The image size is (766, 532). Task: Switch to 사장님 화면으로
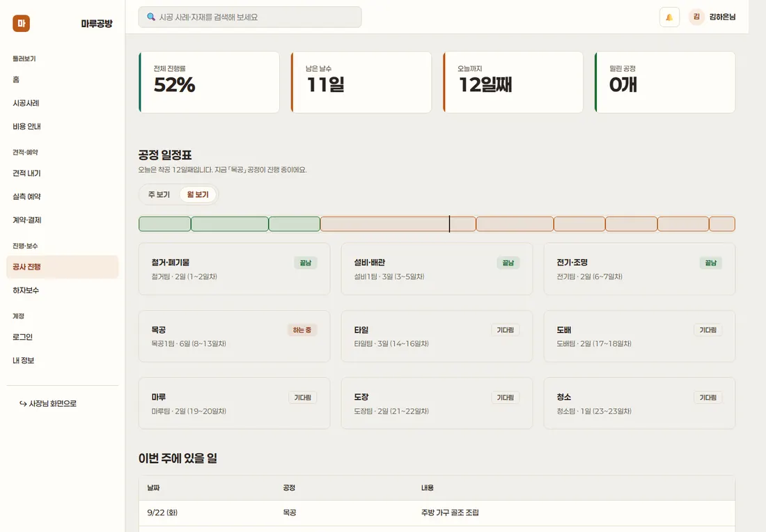(x=48, y=403)
